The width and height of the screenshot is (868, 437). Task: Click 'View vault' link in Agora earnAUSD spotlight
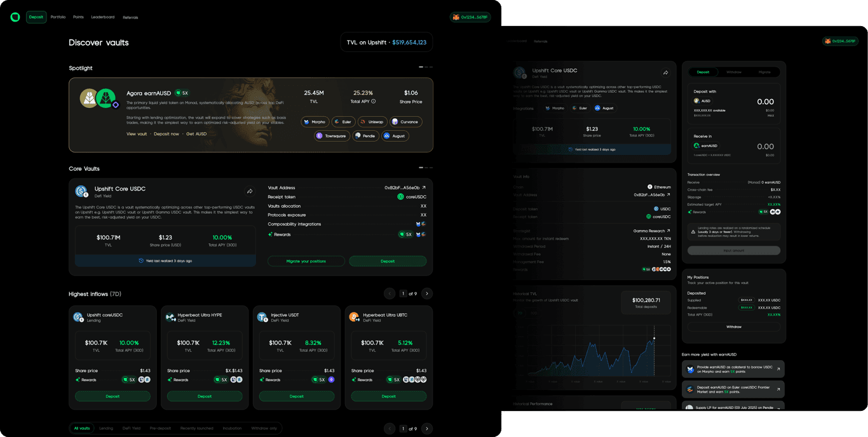coord(137,134)
